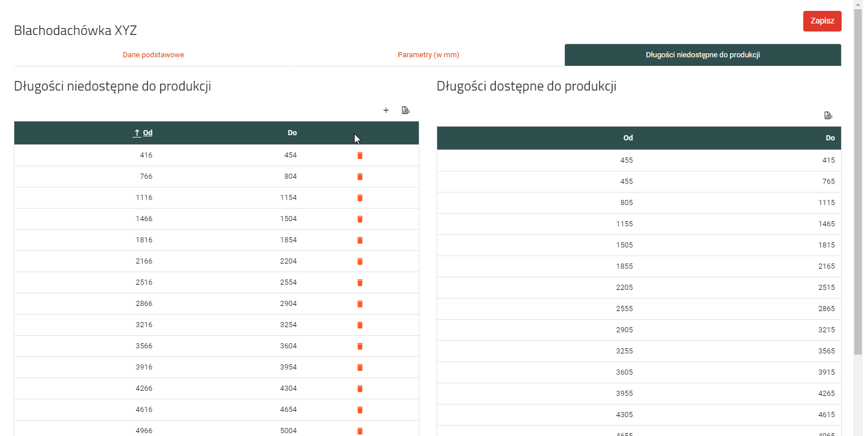868x436 pixels.
Task: Remove the 1116–1154 range with trash icon
Action: (x=360, y=198)
